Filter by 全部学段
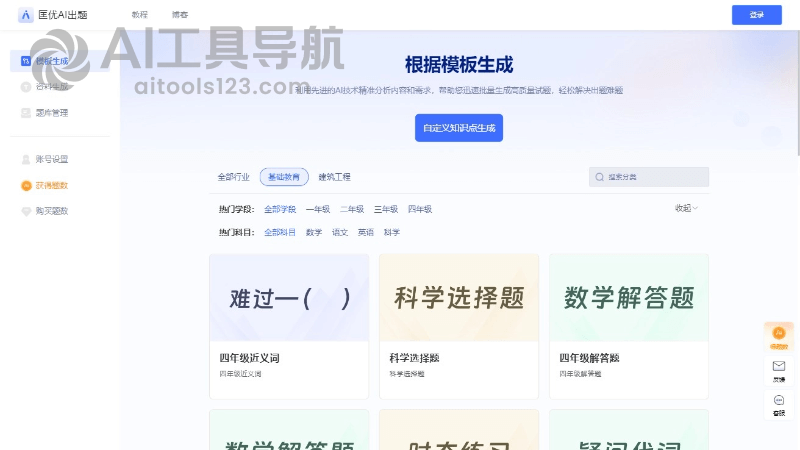The width and height of the screenshot is (800, 450). point(280,209)
